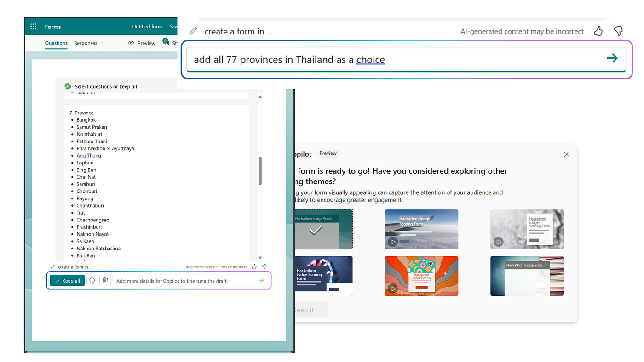Viewport: 644px width, 362px height.
Task: Click the Copilot badge next to Style
Action: coord(166,41)
